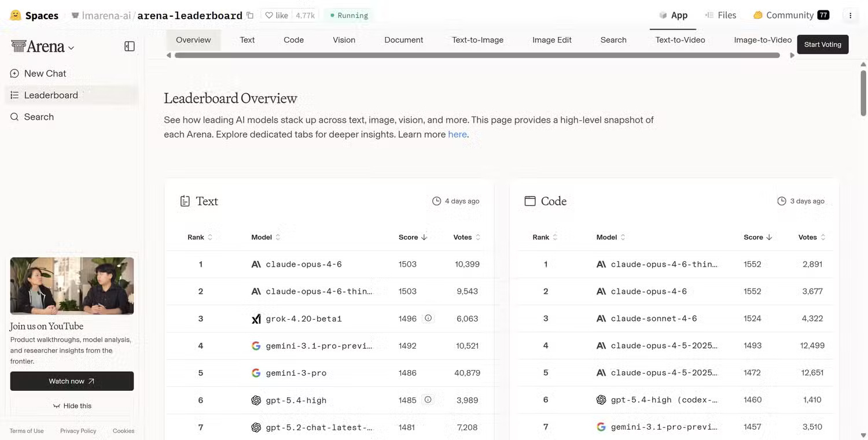Image resolution: width=868 pixels, height=440 pixels.
Task: Sort the Text table by Score
Action: click(413, 237)
